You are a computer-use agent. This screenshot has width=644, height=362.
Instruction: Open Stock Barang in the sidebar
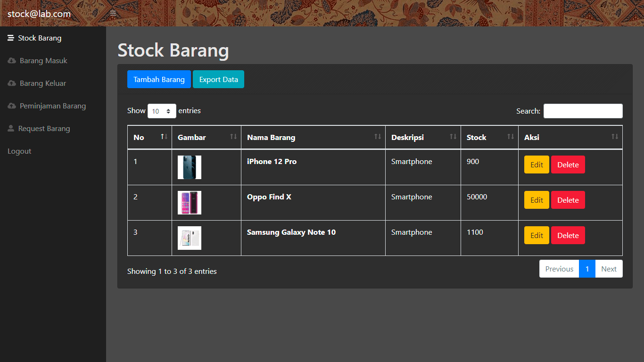pos(40,38)
